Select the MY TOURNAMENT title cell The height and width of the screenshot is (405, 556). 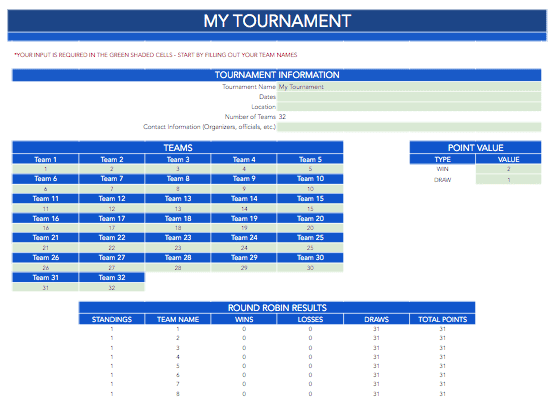pyautogui.click(x=277, y=21)
